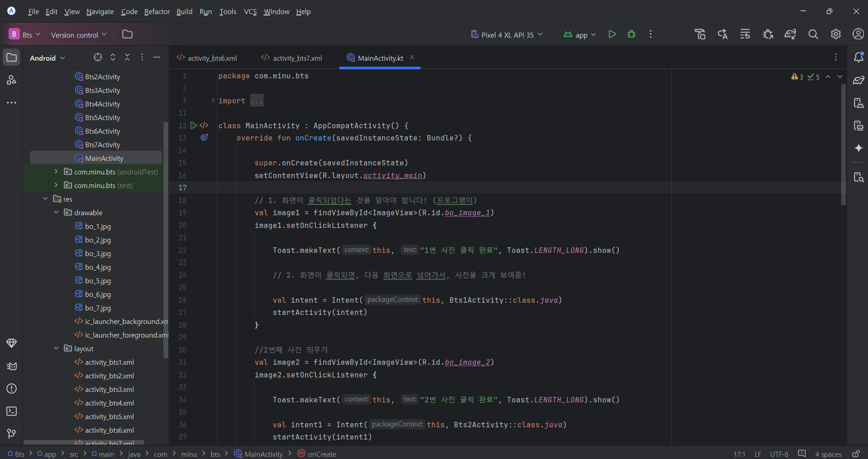Open Android project view selector

(x=48, y=58)
